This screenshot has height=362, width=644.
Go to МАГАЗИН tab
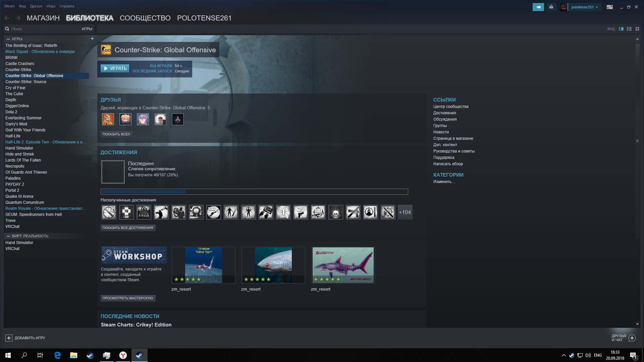(x=43, y=18)
